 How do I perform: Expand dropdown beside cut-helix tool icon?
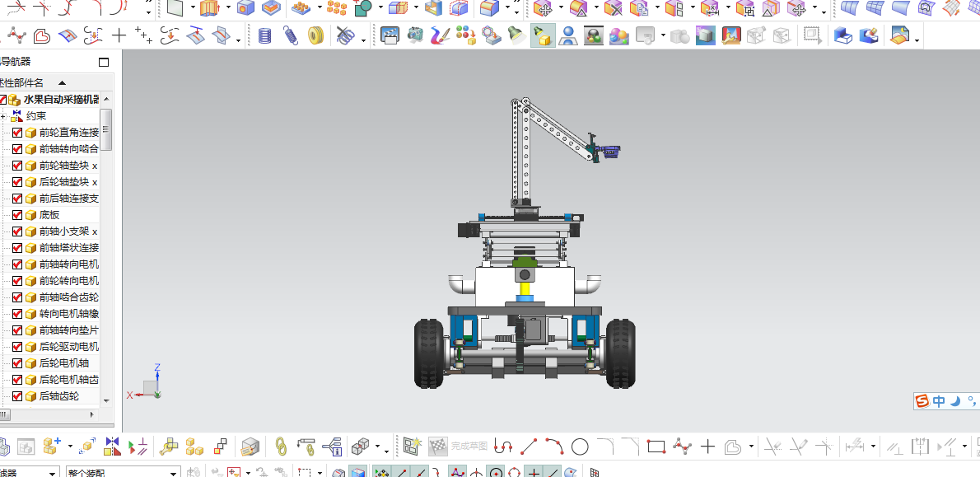[363, 40]
